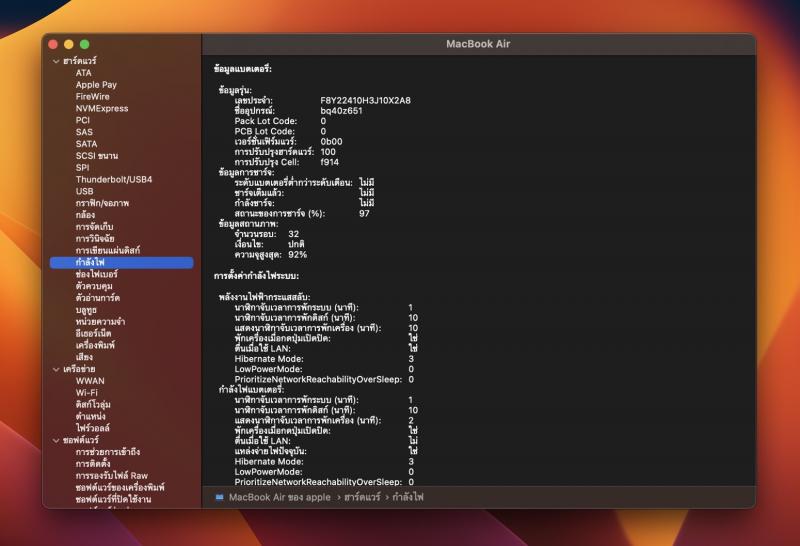Collapse the เครือข่าย section chevron

coord(56,369)
